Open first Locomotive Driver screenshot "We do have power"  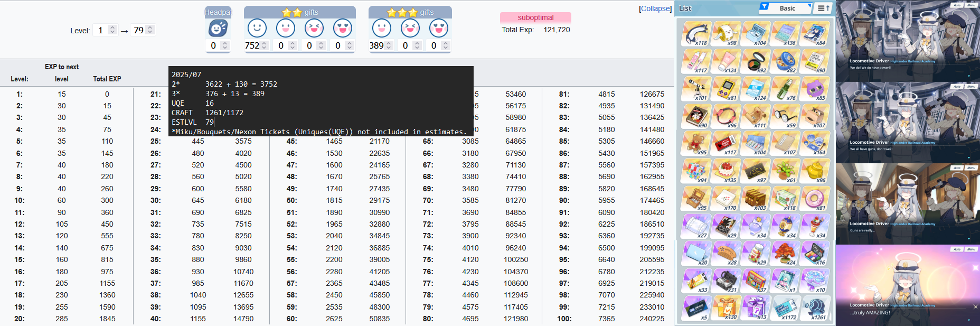tap(908, 41)
